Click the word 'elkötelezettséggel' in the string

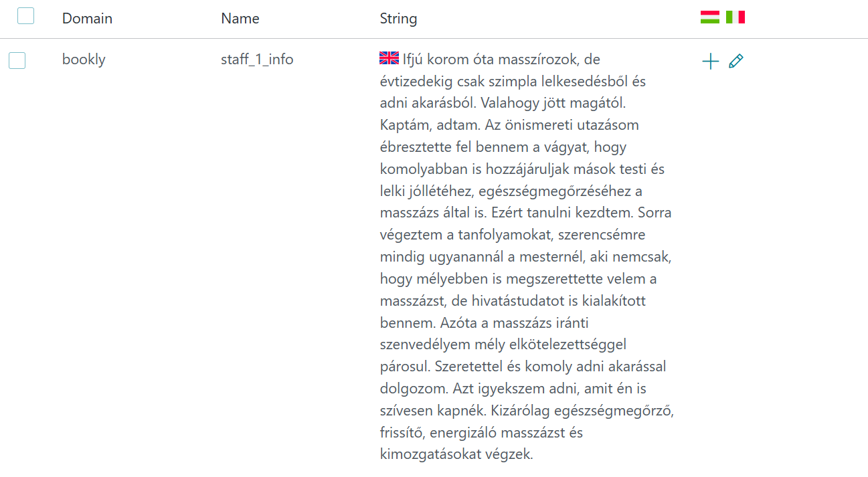(572, 345)
